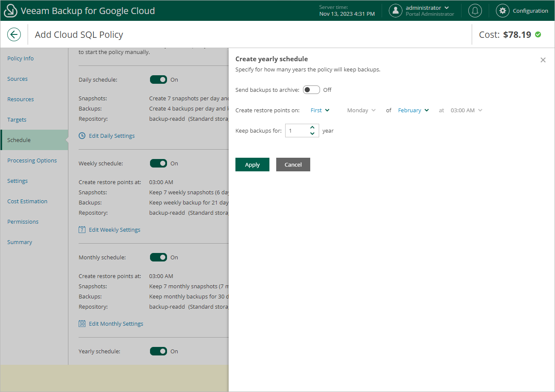Click the clock icon for daily settings
The width and height of the screenshot is (555, 392).
82,136
